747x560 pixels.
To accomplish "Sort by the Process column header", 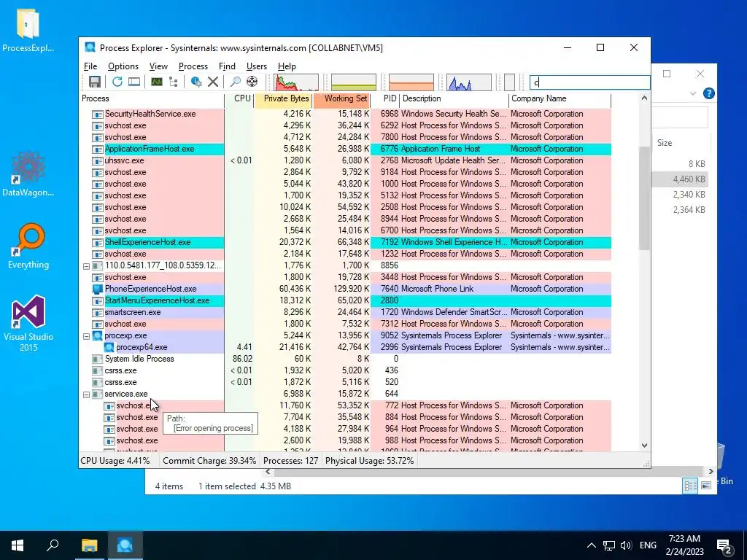I will (152, 98).
